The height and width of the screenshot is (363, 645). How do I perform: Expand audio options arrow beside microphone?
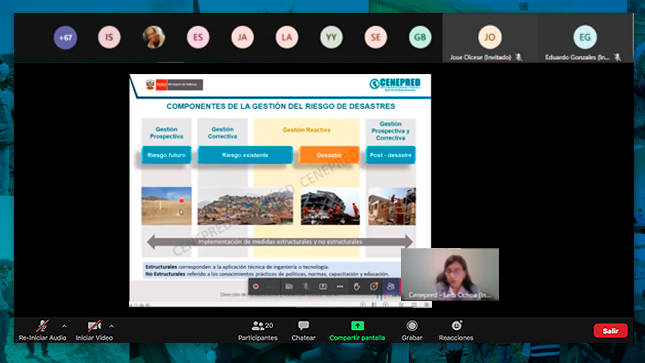coord(64,326)
